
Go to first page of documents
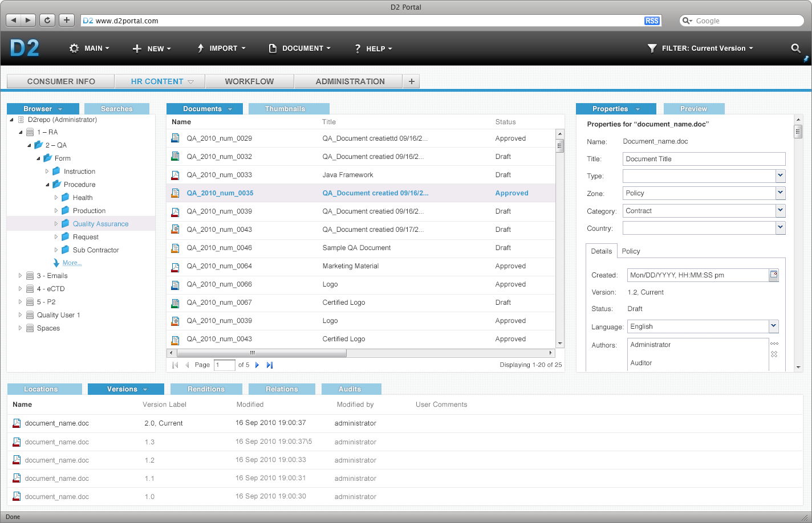pyautogui.click(x=175, y=365)
